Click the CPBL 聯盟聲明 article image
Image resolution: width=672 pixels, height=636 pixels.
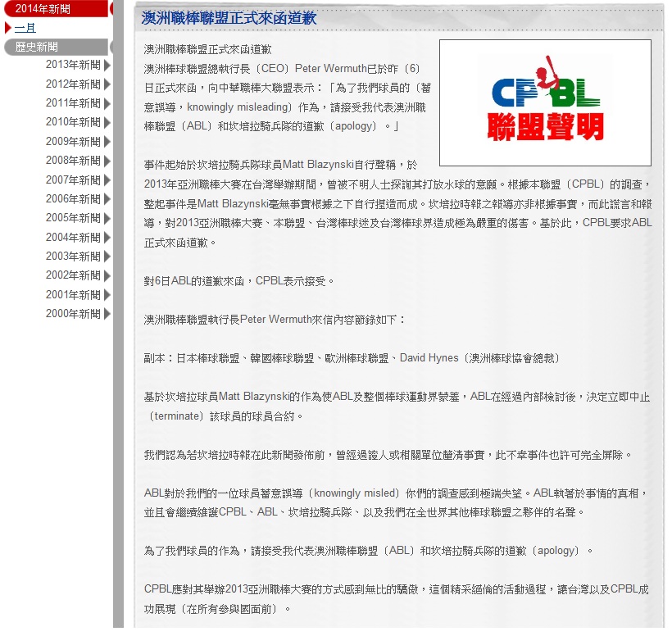545,102
